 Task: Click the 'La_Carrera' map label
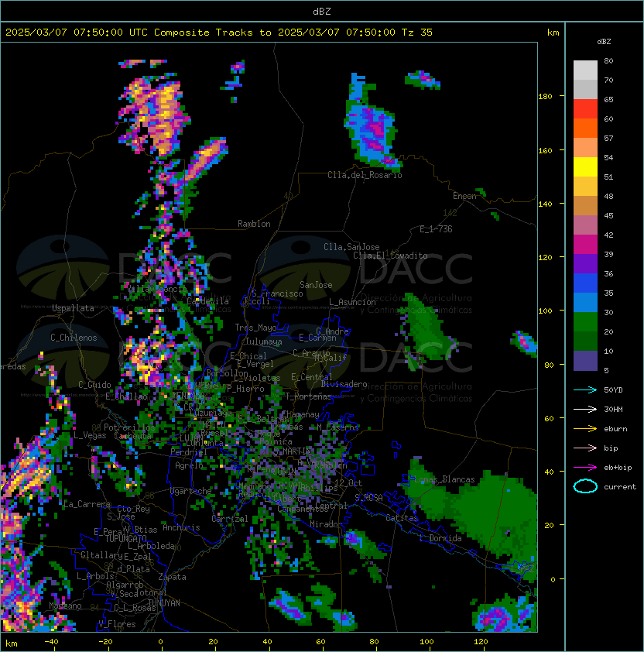pyautogui.click(x=87, y=504)
